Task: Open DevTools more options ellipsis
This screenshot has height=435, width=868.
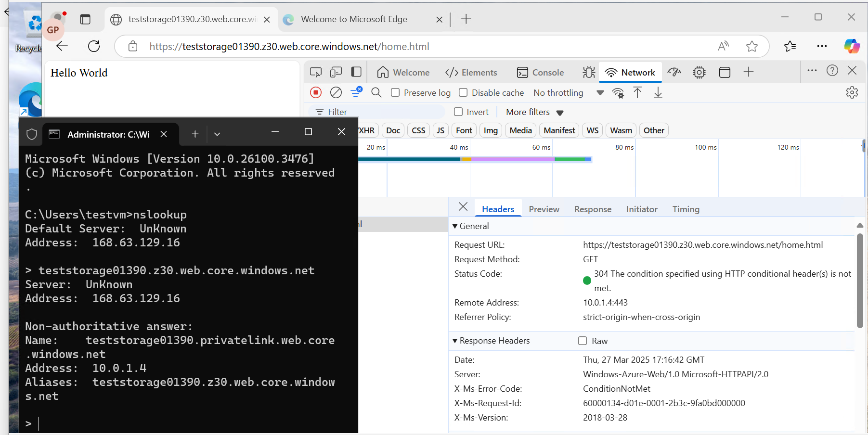Action: [x=812, y=70]
